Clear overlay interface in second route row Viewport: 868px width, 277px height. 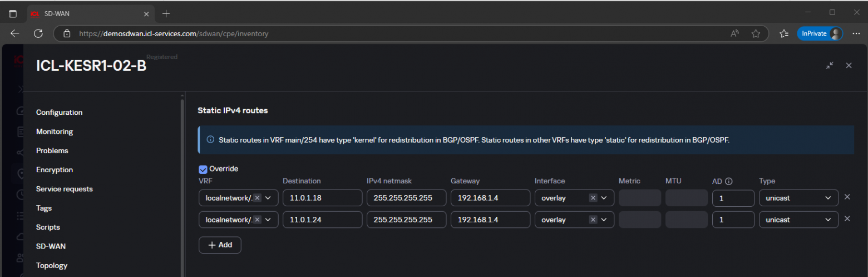point(593,220)
